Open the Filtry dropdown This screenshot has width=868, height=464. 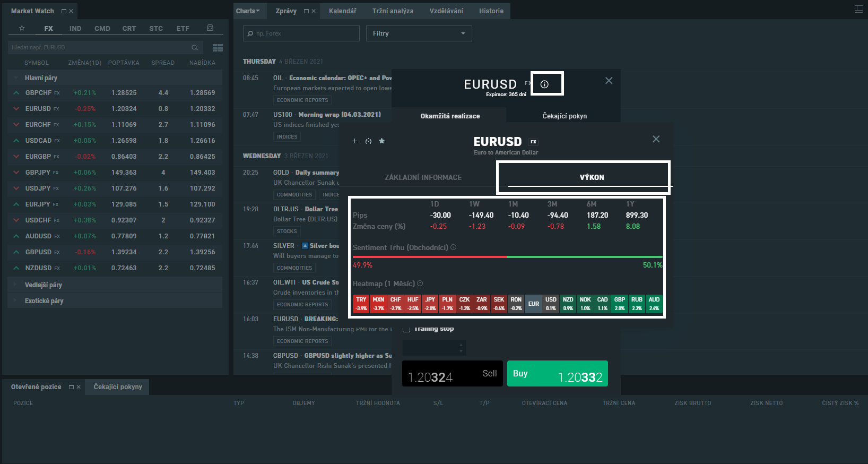click(x=419, y=33)
